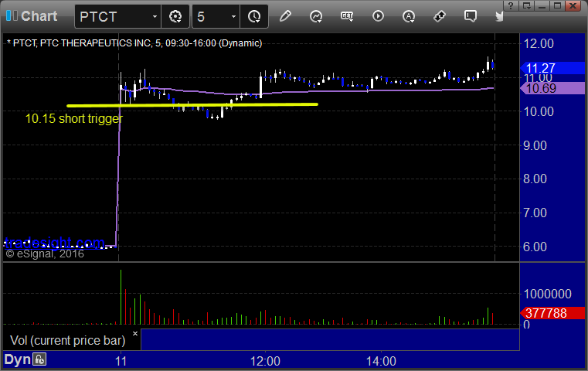Screen dimensions: 588x371
Task: Click the 12.00 price axis label
Action: point(539,43)
